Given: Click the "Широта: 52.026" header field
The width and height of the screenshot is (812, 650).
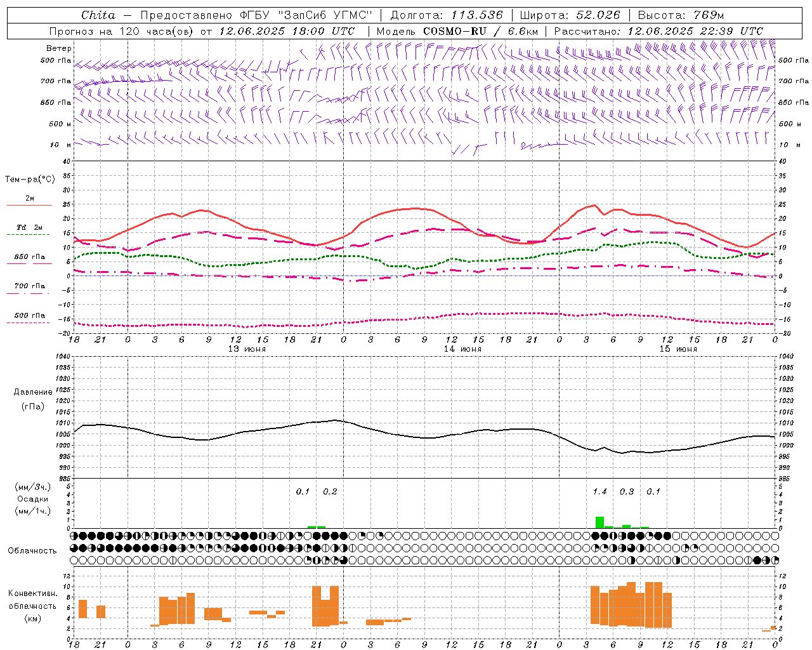Looking at the screenshot, I should (570, 15).
